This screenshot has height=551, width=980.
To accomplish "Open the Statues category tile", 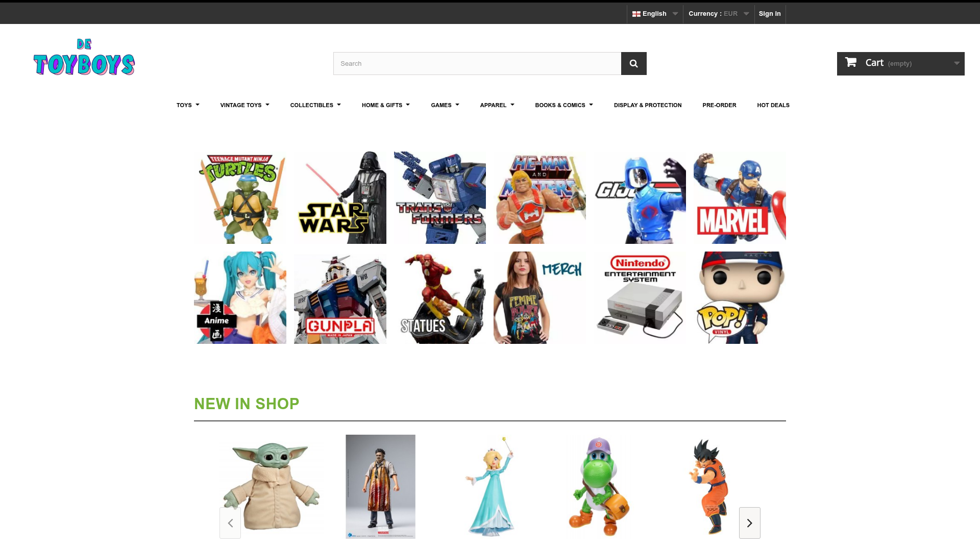I will coord(440,297).
